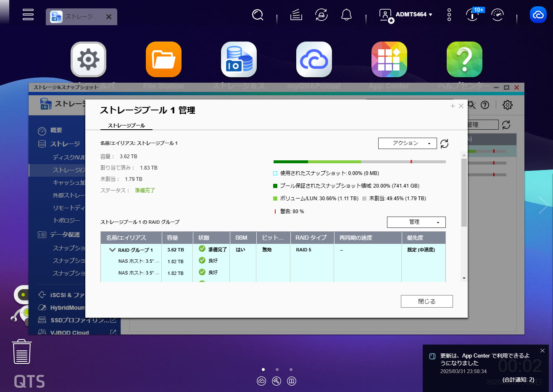
Task: Click the 再同期の速度 column header
Action: coord(368,238)
